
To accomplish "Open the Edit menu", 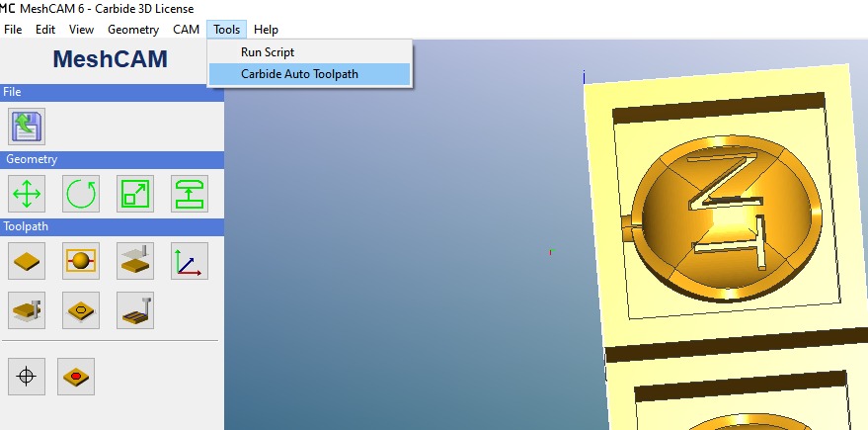I will coord(45,30).
